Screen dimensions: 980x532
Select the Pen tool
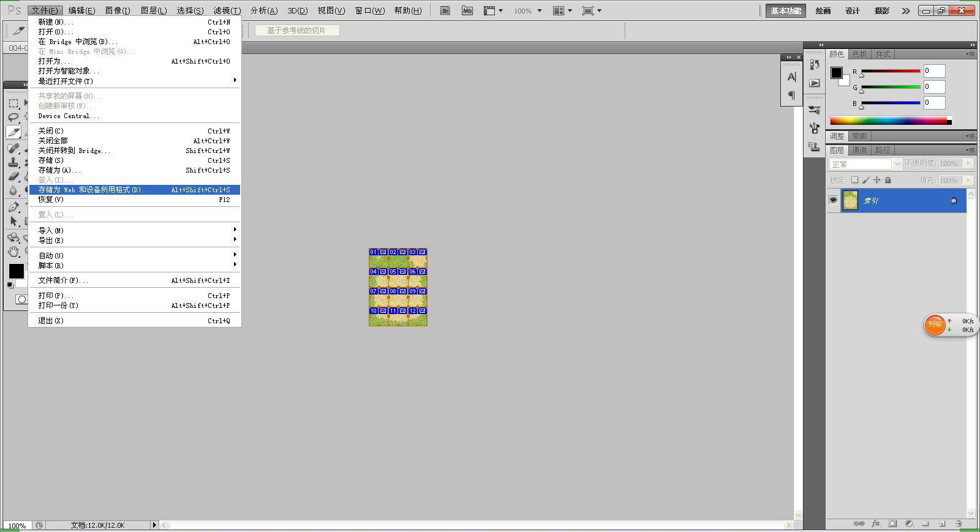tap(13, 207)
